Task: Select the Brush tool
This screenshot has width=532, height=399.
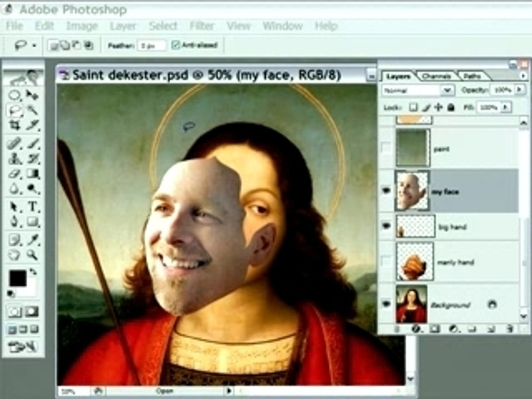Action: pos(33,143)
